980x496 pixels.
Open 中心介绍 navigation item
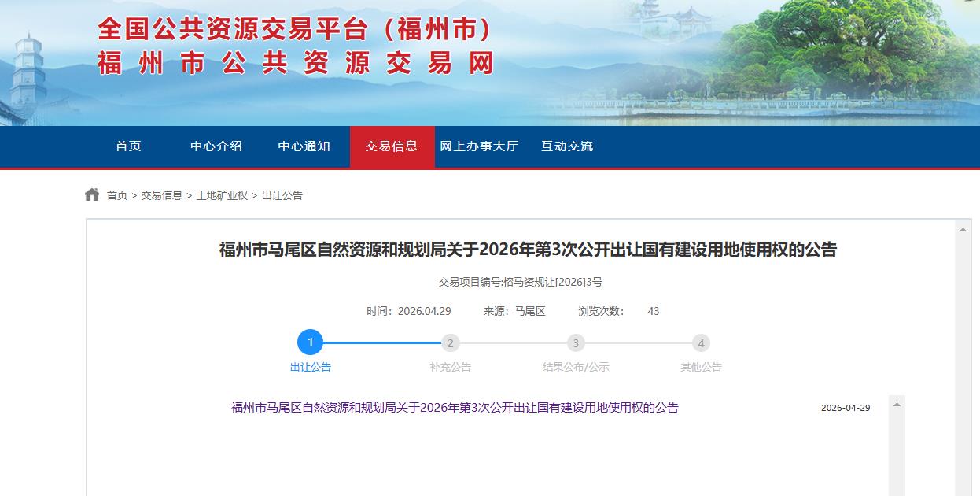pyautogui.click(x=216, y=146)
